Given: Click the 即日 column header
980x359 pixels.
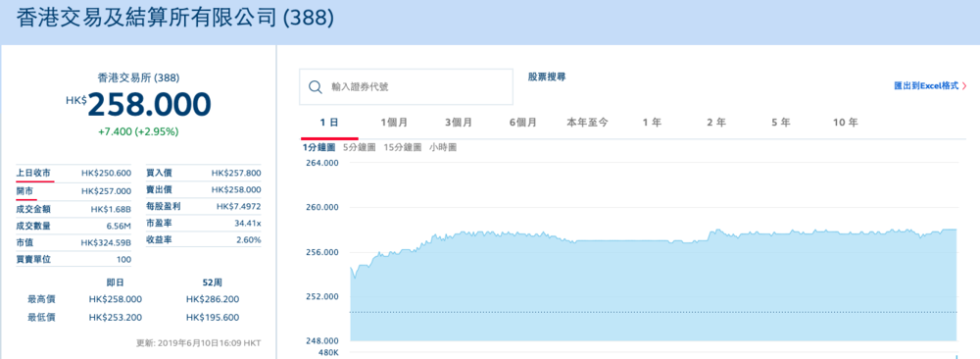Looking at the screenshot, I should [116, 282].
